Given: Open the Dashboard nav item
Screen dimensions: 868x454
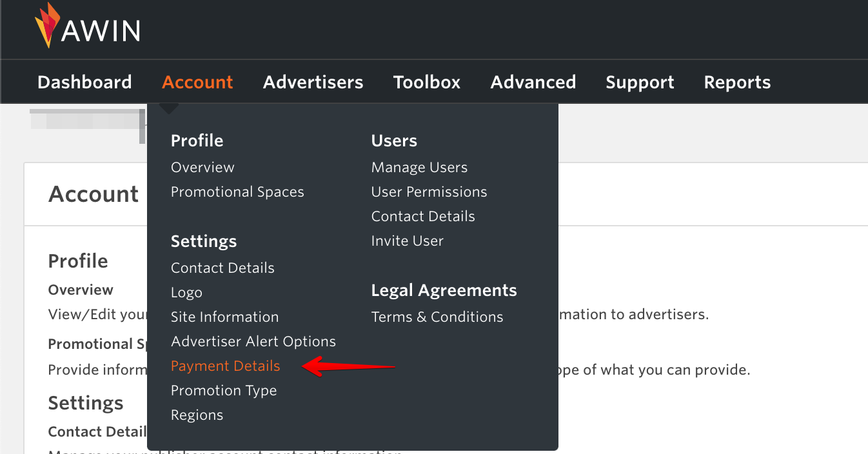Looking at the screenshot, I should (84, 83).
